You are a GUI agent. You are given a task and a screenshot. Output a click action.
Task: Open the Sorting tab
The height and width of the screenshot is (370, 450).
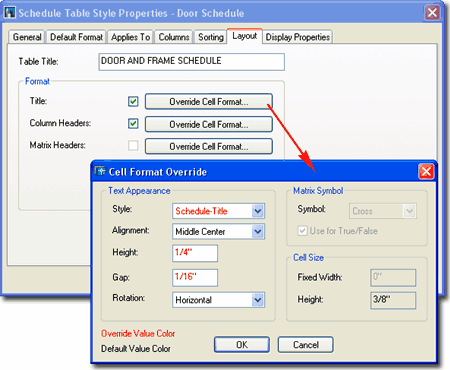[211, 37]
